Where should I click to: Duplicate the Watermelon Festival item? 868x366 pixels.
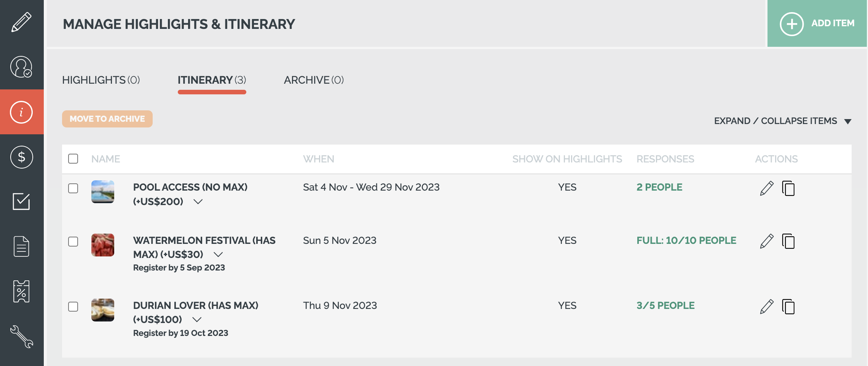pos(788,241)
